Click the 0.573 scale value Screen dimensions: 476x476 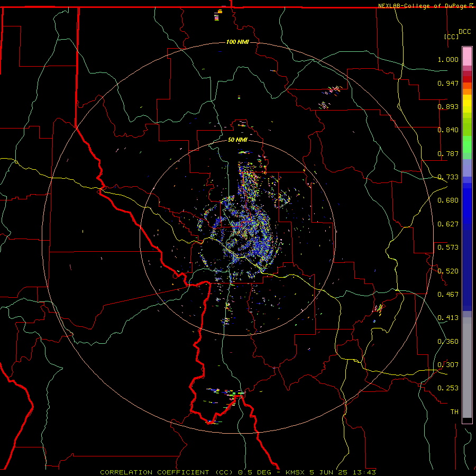448,248
